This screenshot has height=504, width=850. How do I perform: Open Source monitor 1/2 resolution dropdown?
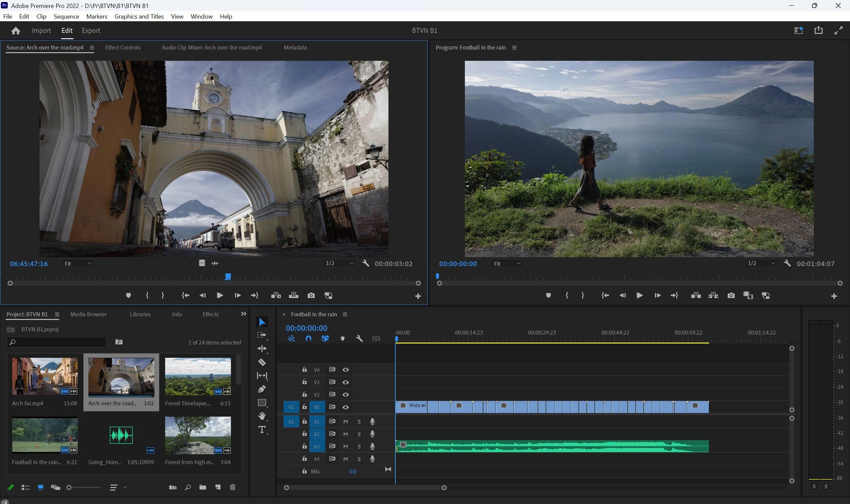pos(339,263)
